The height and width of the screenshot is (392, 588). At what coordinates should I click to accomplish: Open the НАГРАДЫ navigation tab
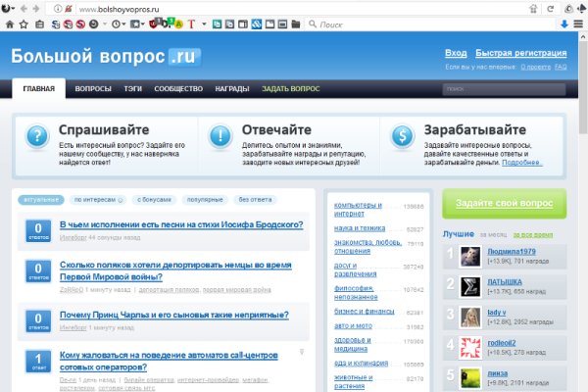pyautogui.click(x=231, y=89)
